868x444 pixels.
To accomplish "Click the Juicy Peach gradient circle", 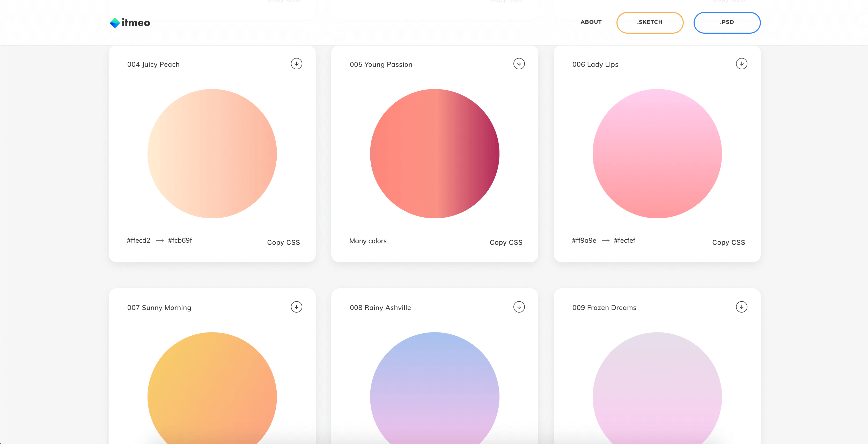I will point(212,154).
